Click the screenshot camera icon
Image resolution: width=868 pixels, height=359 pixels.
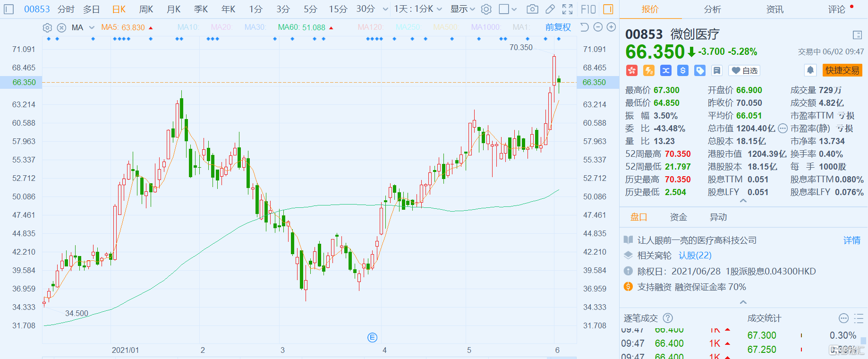point(532,9)
